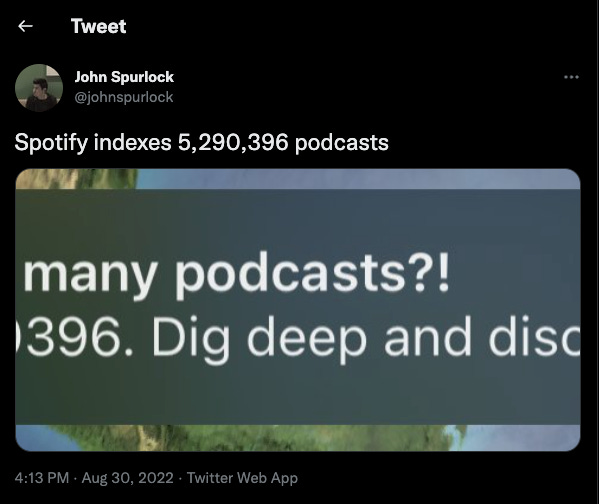Click the Aug 30, 2022 date
The width and height of the screenshot is (599, 504).
coord(128,478)
